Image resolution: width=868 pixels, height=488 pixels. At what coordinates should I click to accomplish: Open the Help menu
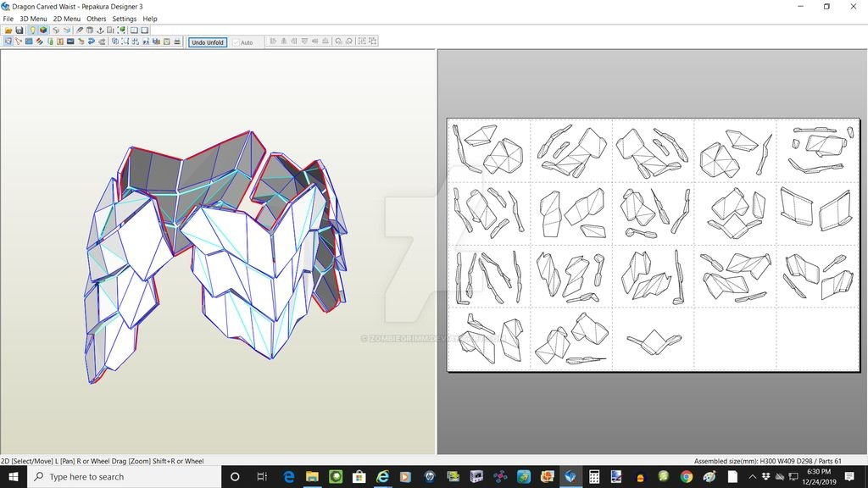coord(150,19)
